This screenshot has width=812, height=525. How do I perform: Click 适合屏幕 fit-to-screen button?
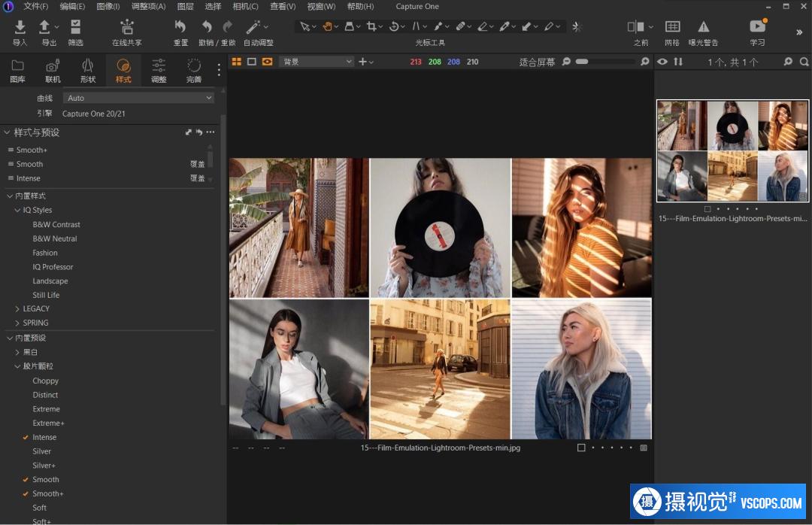(x=537, y=62)
